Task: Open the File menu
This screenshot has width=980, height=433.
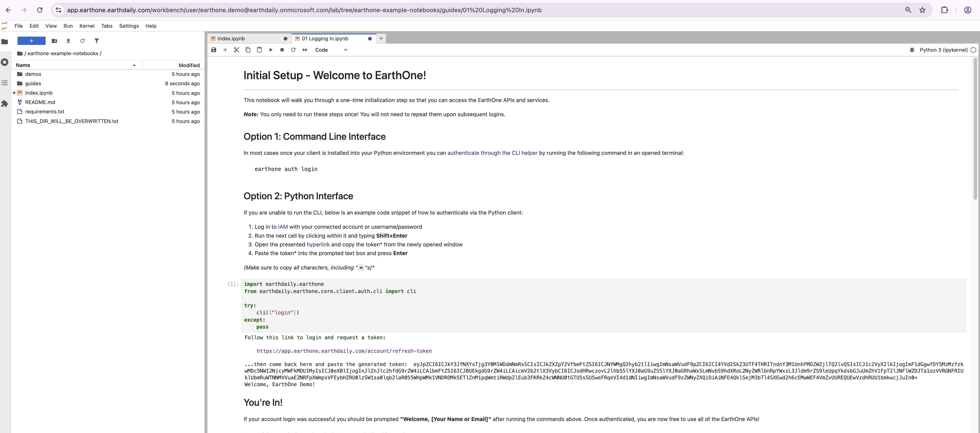Action: coord(19,26)
